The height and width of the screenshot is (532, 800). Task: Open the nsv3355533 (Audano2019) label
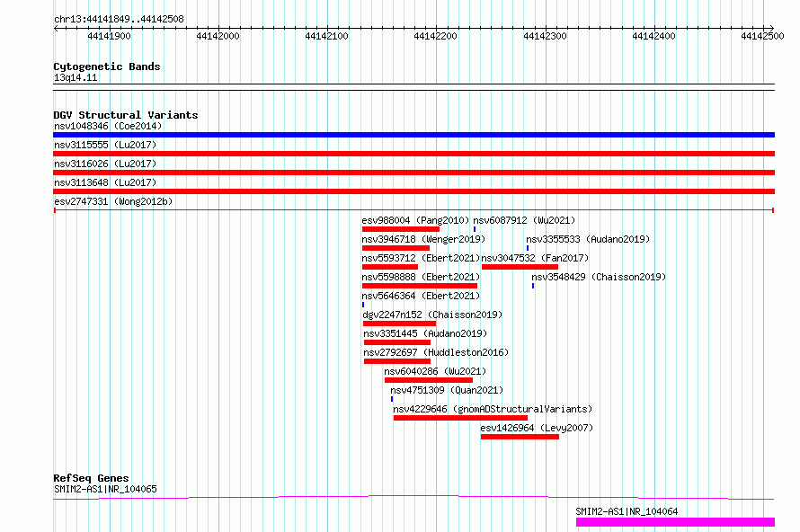(x=588, y=239)
